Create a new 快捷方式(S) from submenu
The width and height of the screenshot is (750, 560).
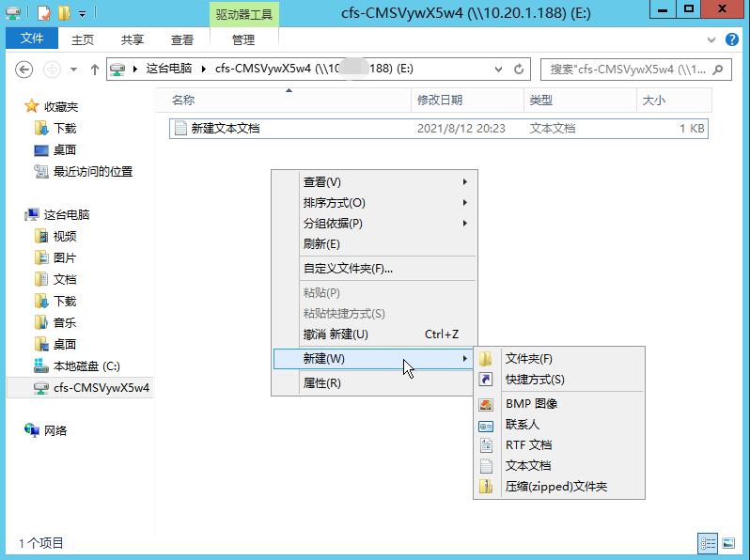(559, 380)
